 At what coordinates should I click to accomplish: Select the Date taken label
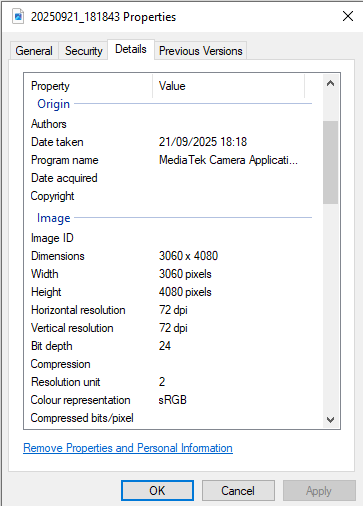57,142
